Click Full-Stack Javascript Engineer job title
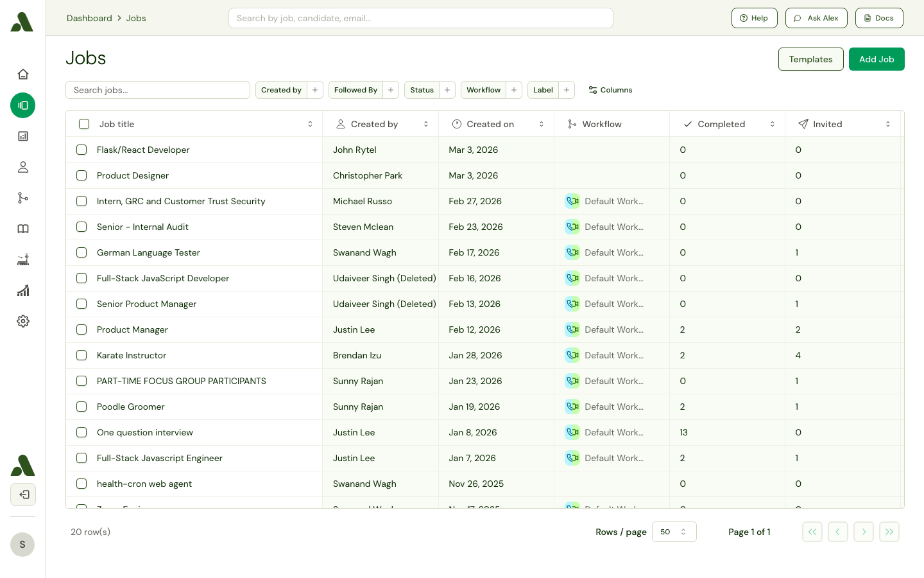The height and width of the screenshot is (578, 924). (x=160, y=458)
